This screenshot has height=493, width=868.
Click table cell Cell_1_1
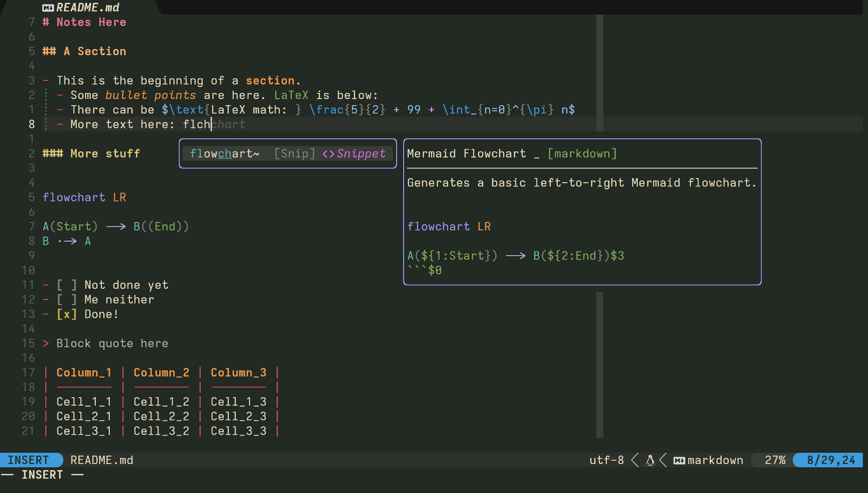click(x=84, y=402)
